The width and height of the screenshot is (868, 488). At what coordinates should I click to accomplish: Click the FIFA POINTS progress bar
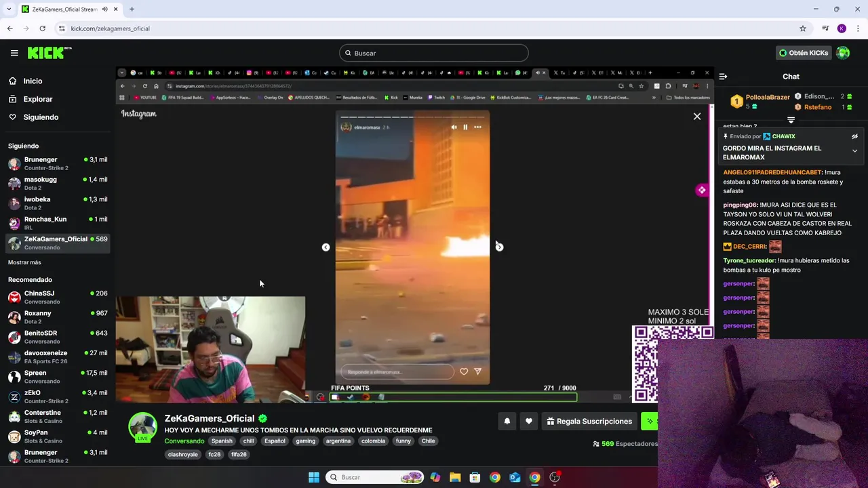(453, 397)
